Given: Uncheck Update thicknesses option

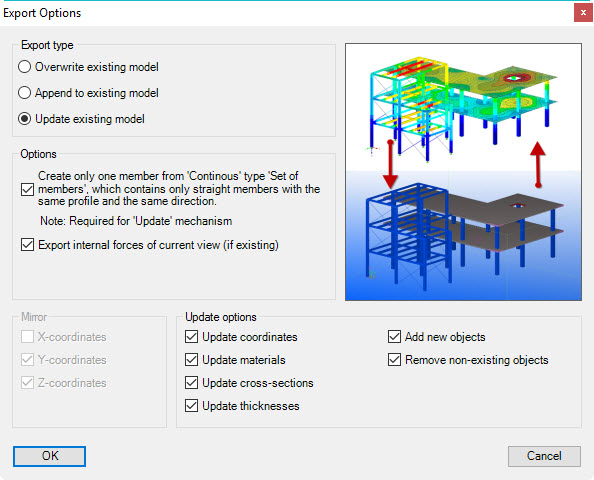Looking at the screenshot, I should click(191, 406).
